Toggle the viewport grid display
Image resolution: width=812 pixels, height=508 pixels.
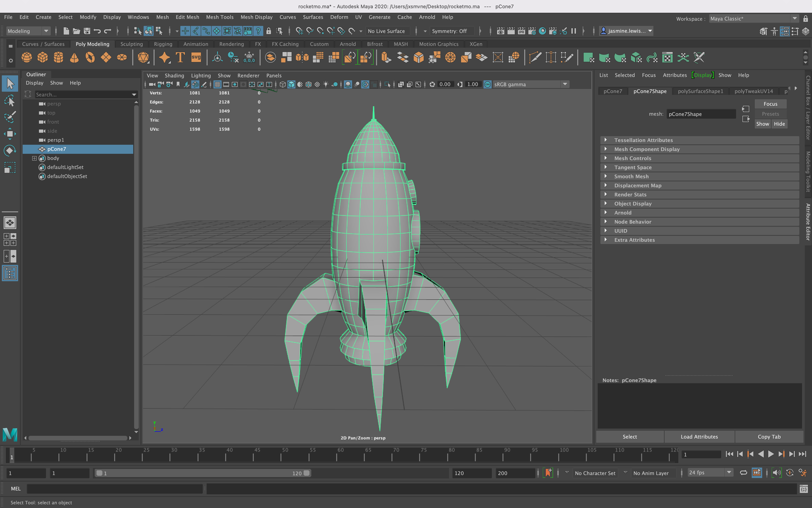click(217, 84)
